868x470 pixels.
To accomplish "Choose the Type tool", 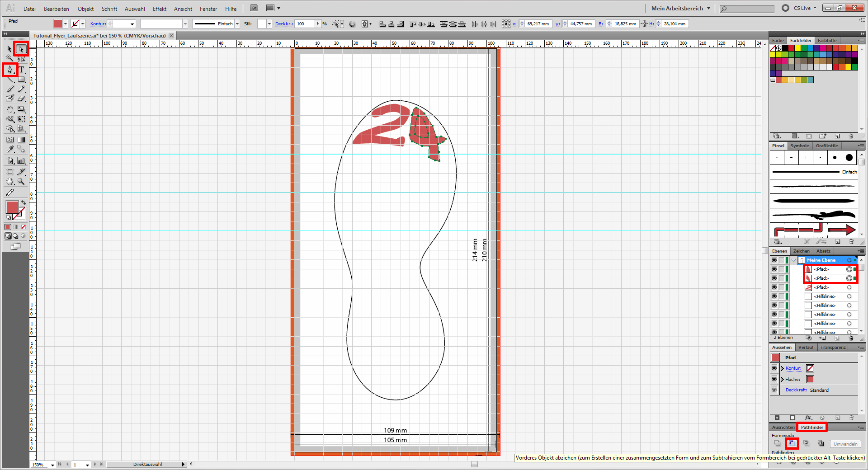I will (x=21, y=70).
